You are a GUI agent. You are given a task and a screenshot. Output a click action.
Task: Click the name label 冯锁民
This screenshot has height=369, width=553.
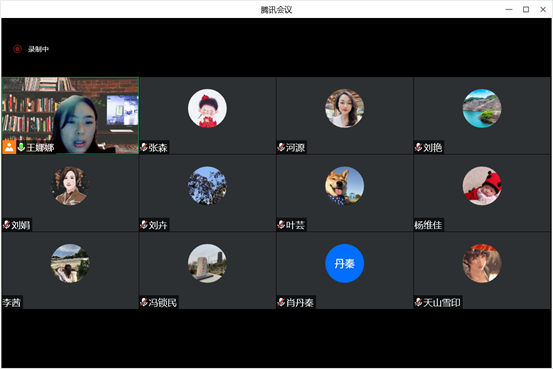click(163, 303)
